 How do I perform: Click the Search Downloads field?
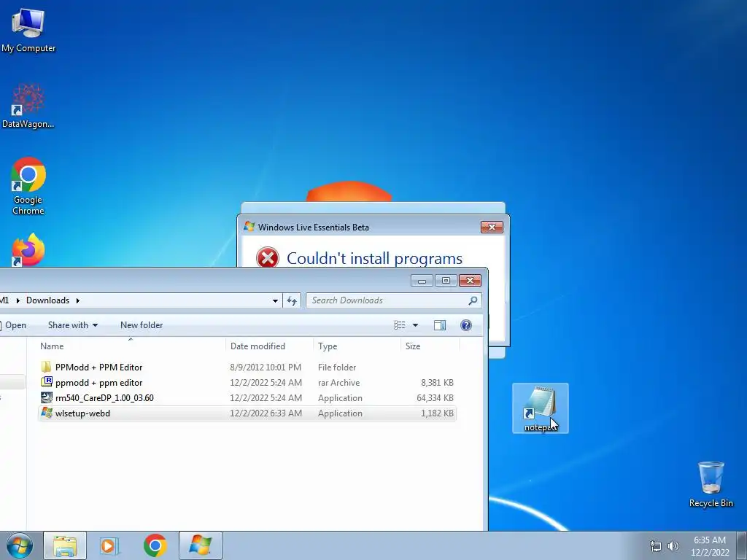point(393,300)
